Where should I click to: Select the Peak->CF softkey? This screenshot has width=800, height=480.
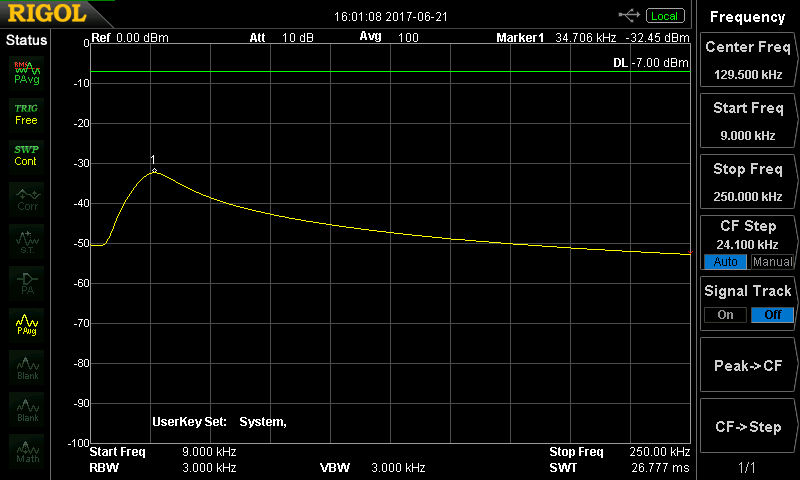(x=747, y=366)
